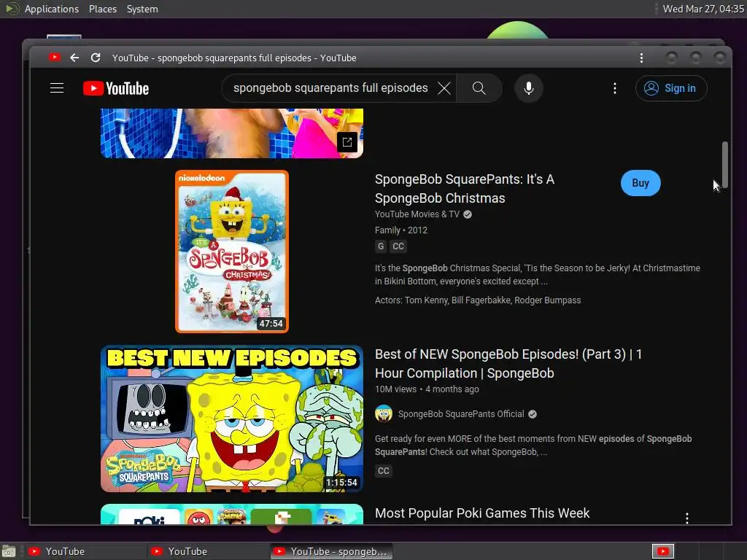Focus the search field with spongebob query
Image resolution: width=747 pixels, height=560 pixels.
click(x=330, y=88)
